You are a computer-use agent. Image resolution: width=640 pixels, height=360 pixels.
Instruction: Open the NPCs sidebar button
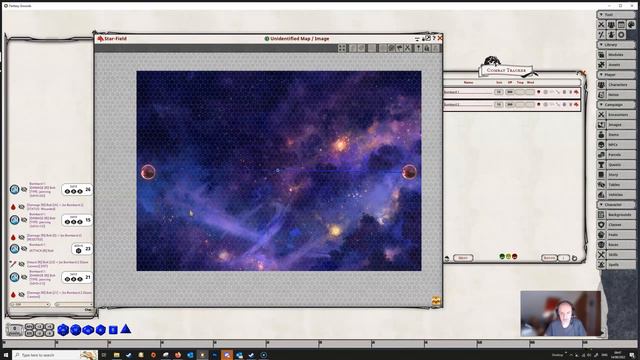coord(616,144)
